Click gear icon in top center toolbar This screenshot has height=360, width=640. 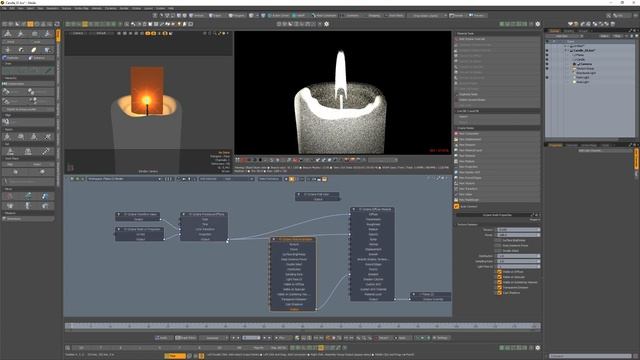(x=326, y=24)
